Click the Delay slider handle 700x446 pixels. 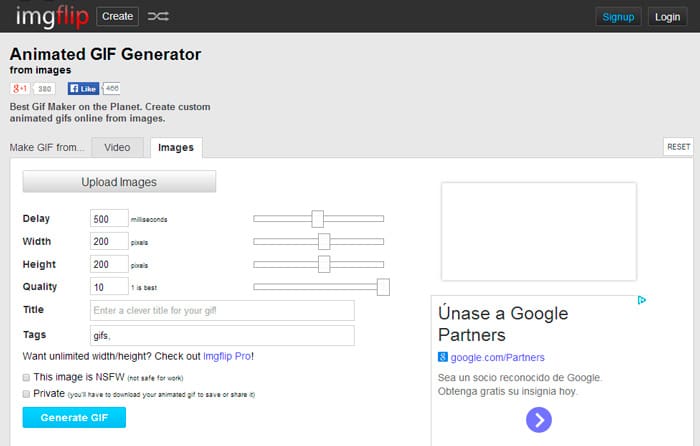(x=317, y=219)
